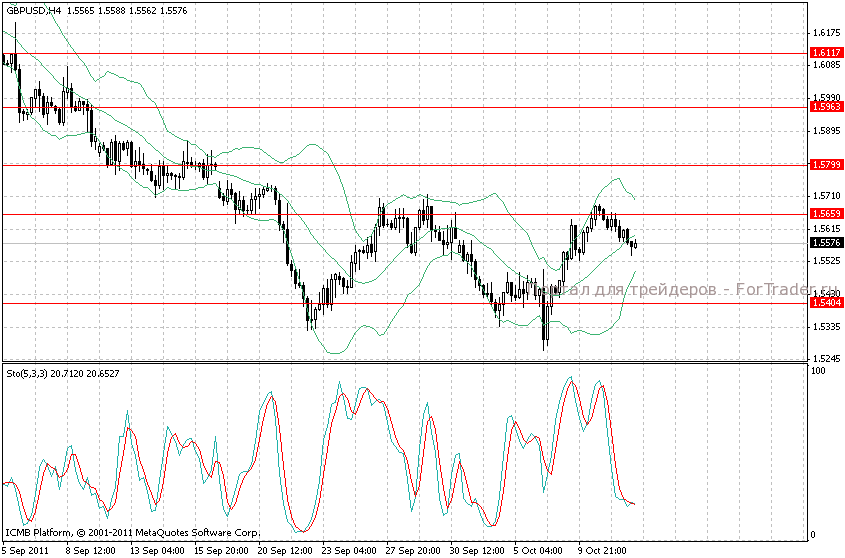Select the 5 Sep 2011 date label

26,550
